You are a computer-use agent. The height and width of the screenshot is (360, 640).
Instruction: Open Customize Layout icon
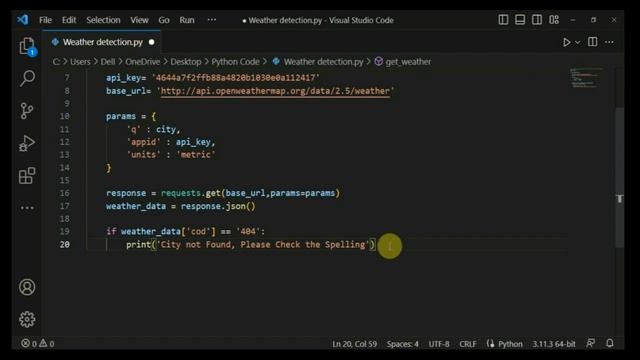pos(554,20)
